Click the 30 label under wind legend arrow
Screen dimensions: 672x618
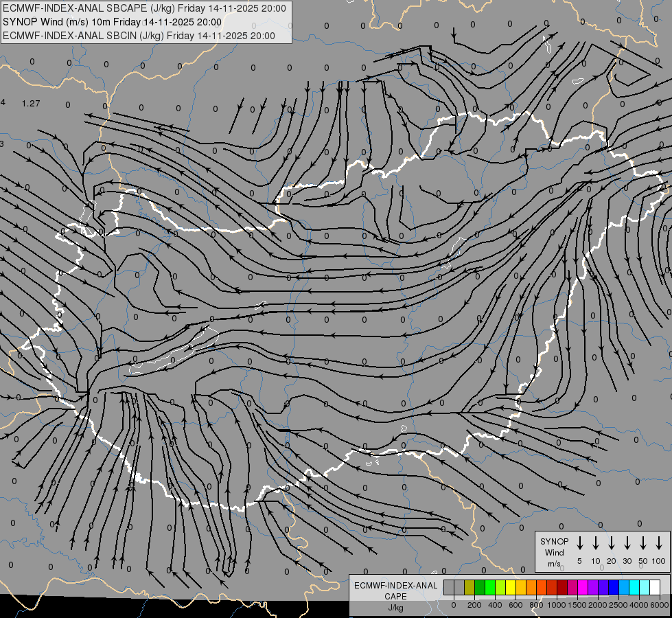[627, 561]
